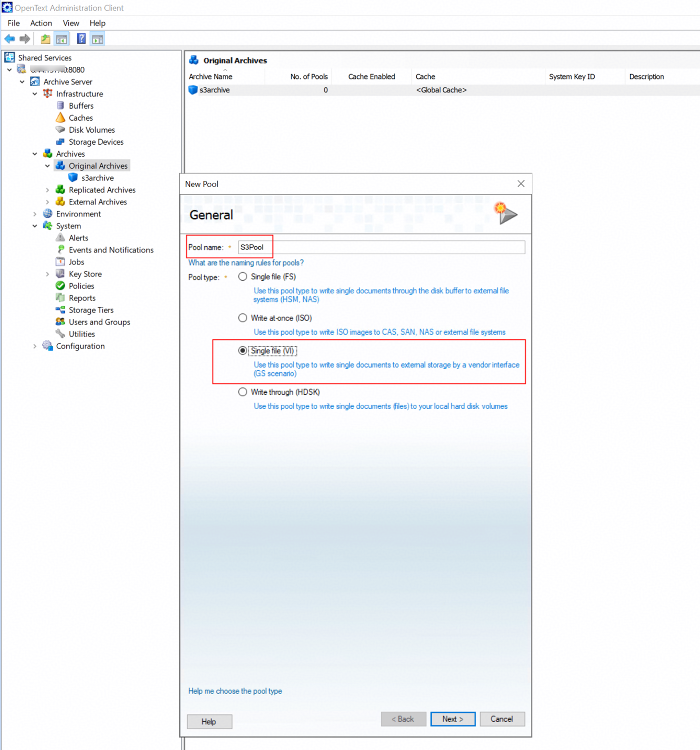Image resolution: width=700 pixels, height=750 pixels.
Task: Click Next in the New Pool dialog
Action: pyautogui.click(x=453, y=719)
